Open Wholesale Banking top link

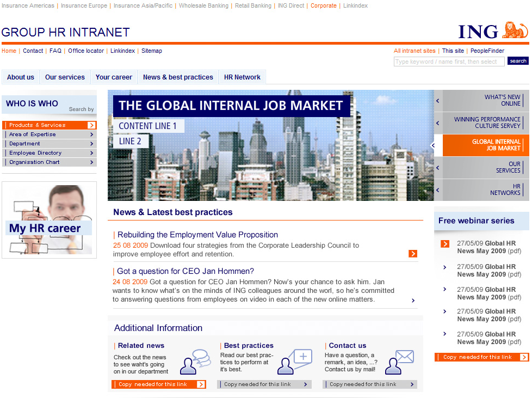click(x=203, y=5)
